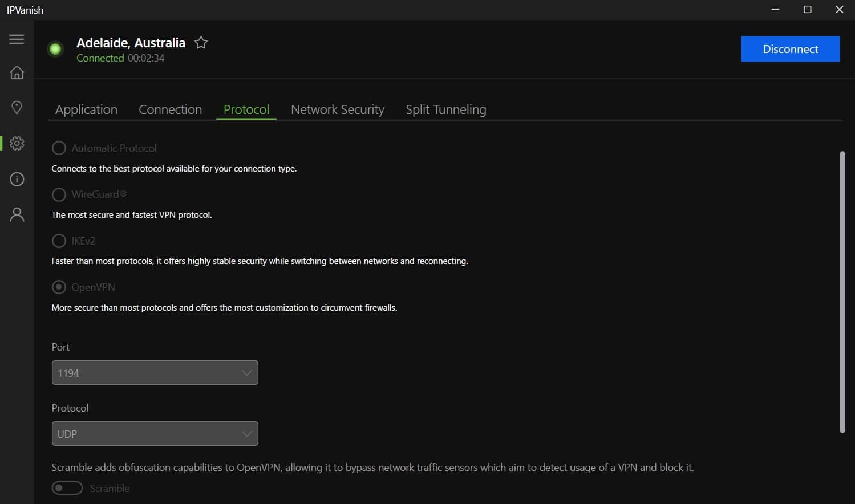The width and height of the screenshot is (855, 504).
Task: Toggle the Scramble switch
Action: pyautogui.click(x=67, y=488)
